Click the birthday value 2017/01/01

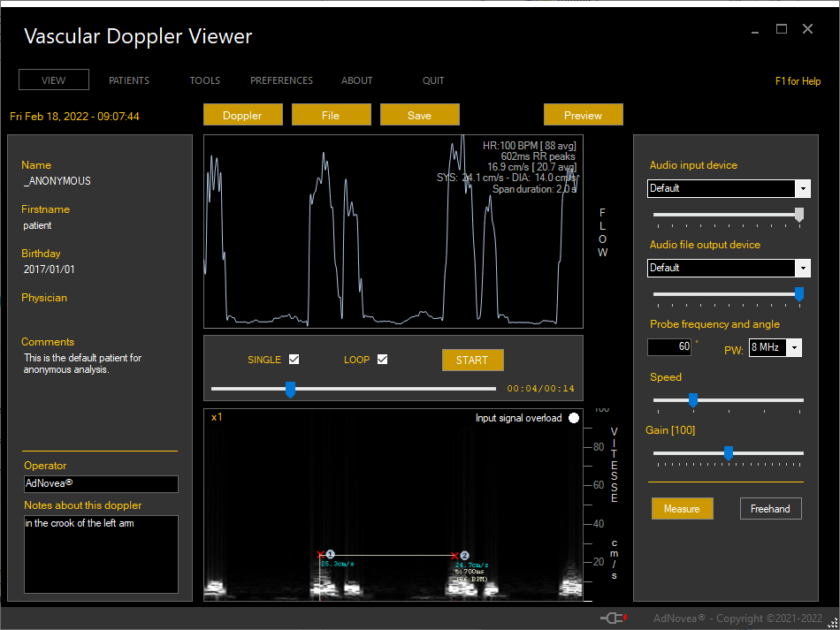[x=49, y=269]
